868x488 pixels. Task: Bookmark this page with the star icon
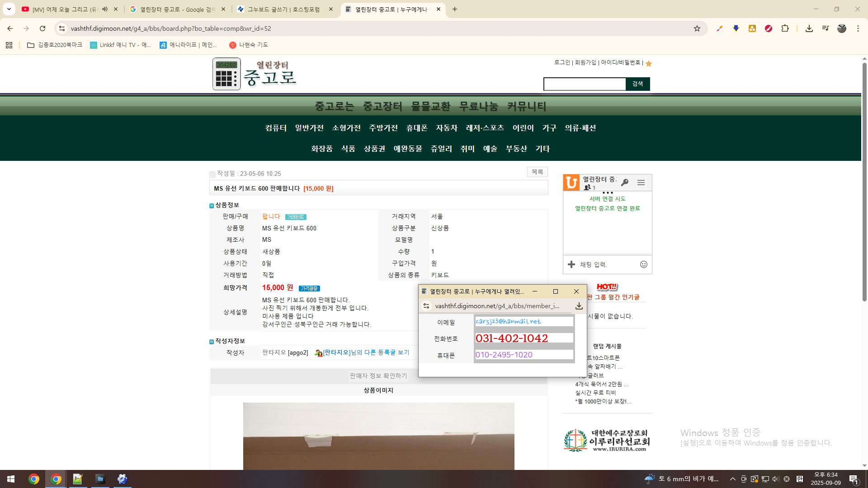[x=697, y=28]
